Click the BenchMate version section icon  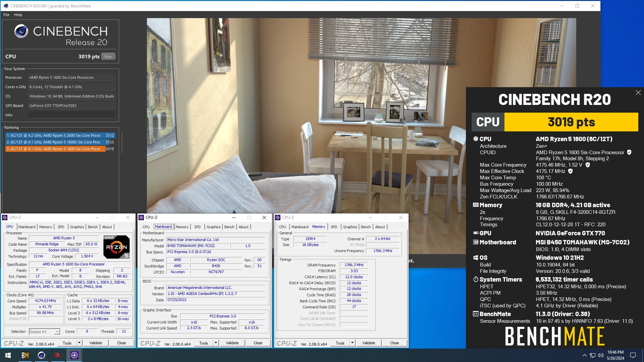(x=476, y=314)
